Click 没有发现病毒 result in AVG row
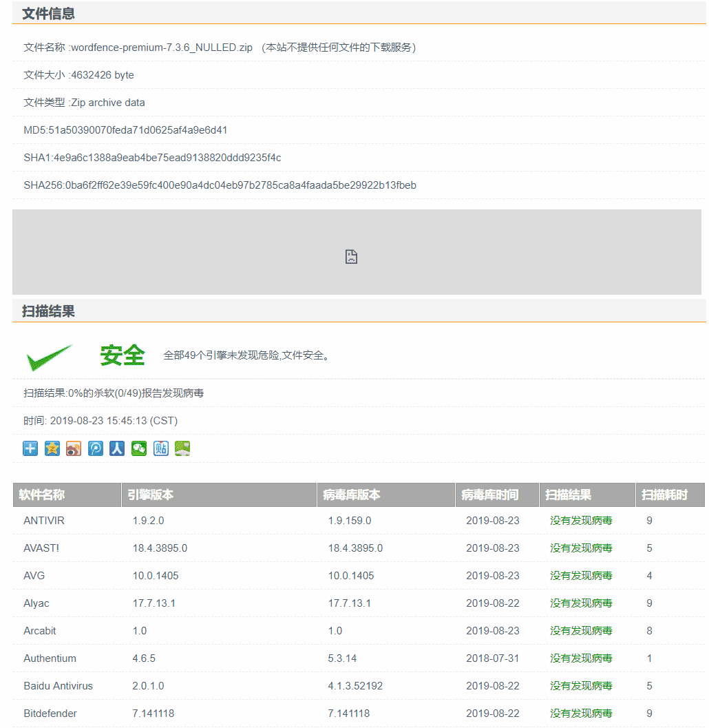Screen dimensions: 709x728 [581, 576]
